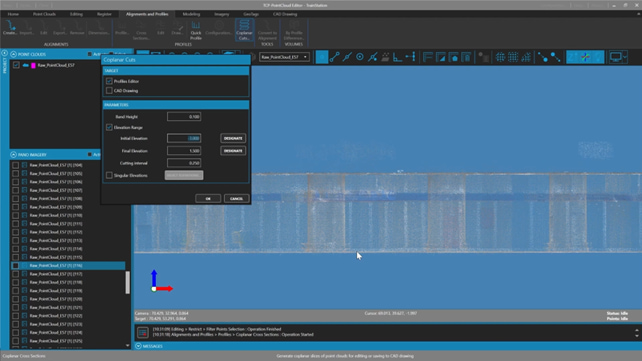Screen dimensions: 642x361
Task: Open the CAD Drawing ribbon tab
Action: (x=285, y=14)
